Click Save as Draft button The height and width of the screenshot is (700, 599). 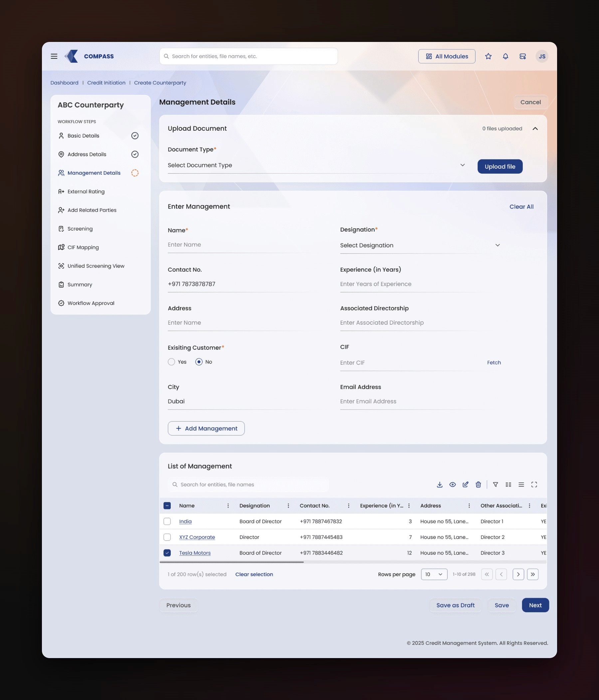coord(456,605)
